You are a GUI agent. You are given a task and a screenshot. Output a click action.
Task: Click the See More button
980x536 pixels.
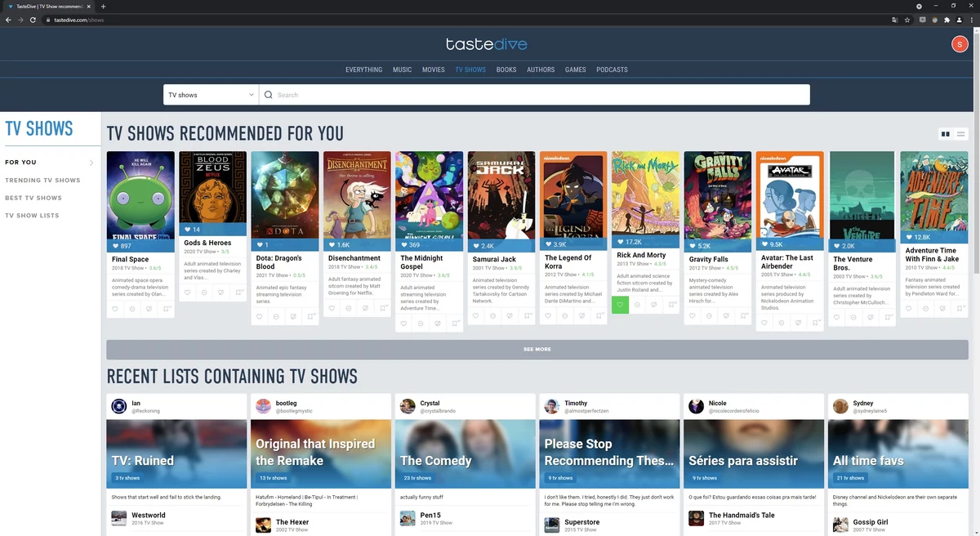(537, 349)
